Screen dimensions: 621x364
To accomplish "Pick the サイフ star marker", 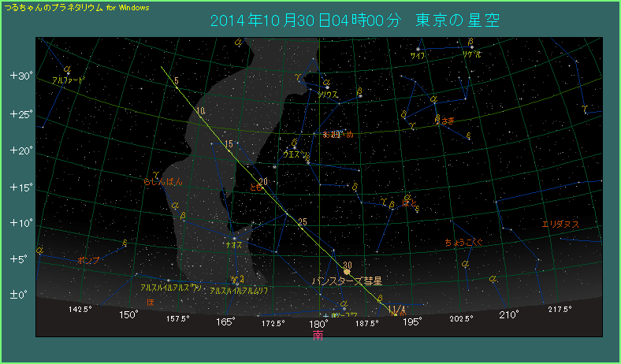I will tap(418, 50).
